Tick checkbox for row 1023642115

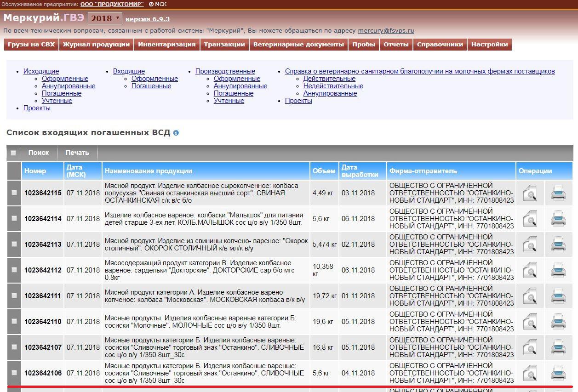coord(14,193)
